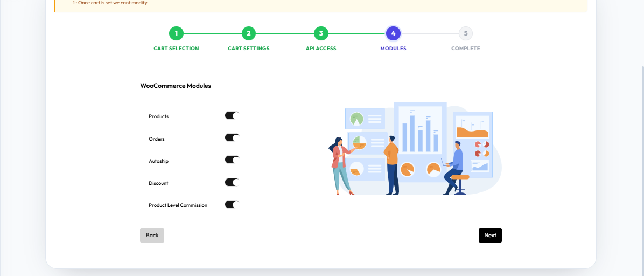Click the Products label text
Screen dimensions: 644x276
[158, 116]
